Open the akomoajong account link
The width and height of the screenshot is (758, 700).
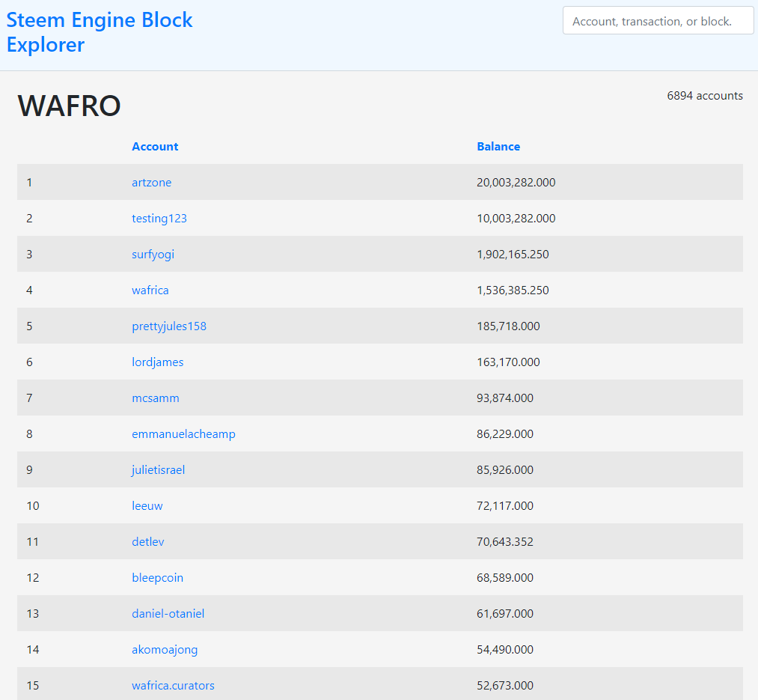[x=165, y=650]
